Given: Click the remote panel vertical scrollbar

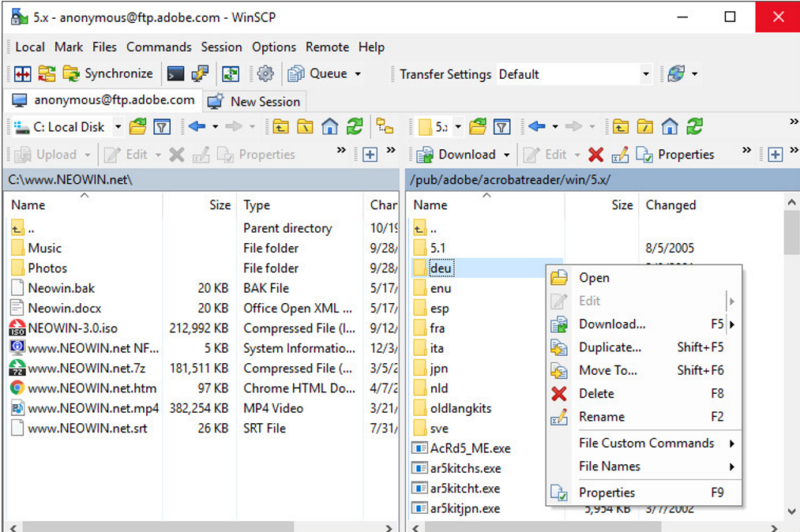Looking at the screenshot, I should click(792, 355).
